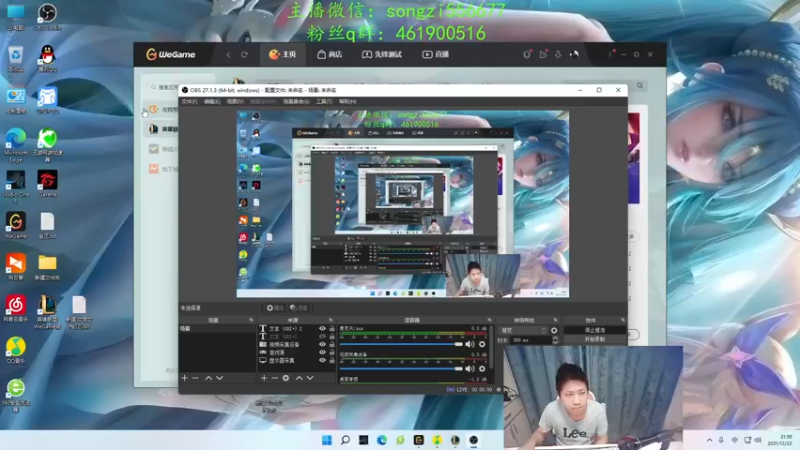Click the WeGame search magnifier icon
The image size is (800, 450).
[640, 86]
